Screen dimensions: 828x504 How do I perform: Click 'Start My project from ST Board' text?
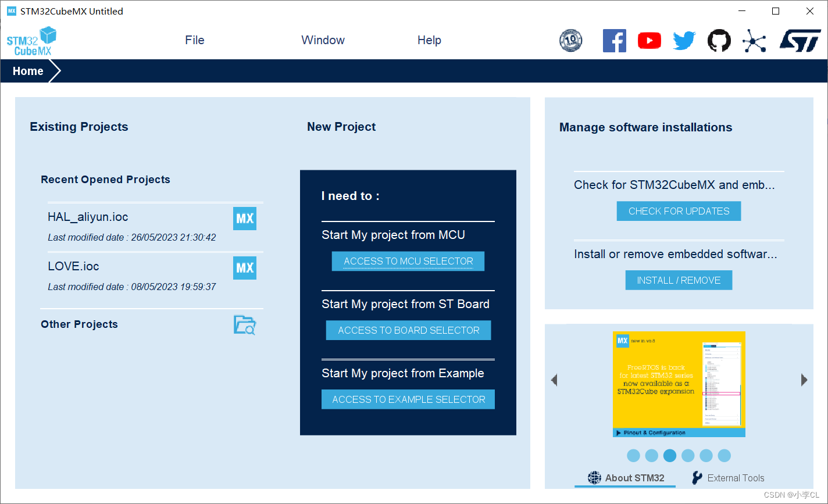tap(406, 304)
